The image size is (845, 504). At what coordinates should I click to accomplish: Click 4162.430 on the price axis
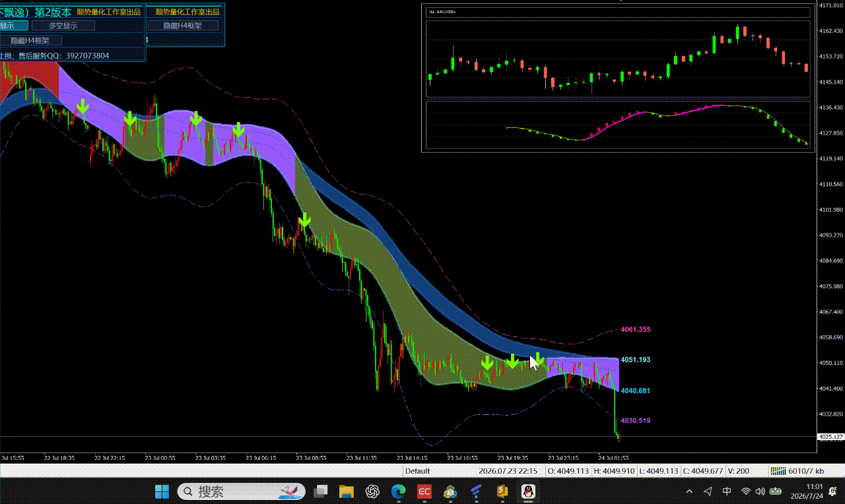pyautogui.click(x=830, y=31)
